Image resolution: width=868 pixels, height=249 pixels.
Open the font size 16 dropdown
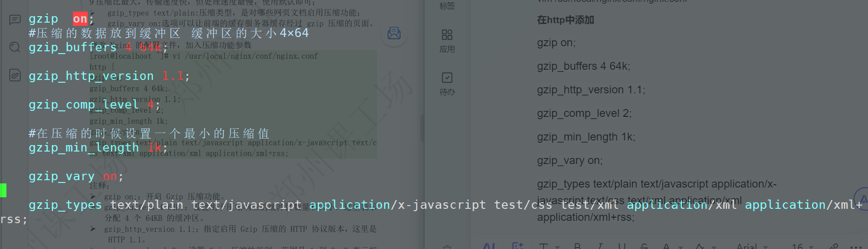(x=802, y=246)
